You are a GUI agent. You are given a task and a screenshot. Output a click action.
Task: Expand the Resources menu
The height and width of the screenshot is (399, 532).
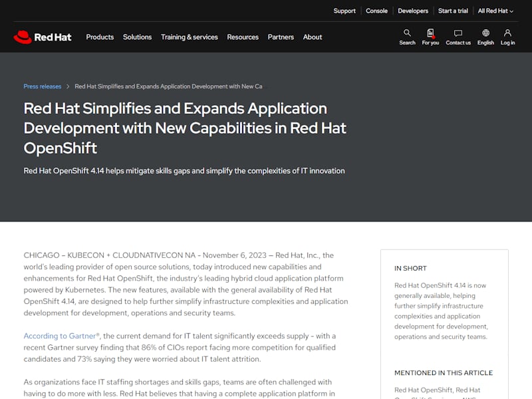coord(243,37)
